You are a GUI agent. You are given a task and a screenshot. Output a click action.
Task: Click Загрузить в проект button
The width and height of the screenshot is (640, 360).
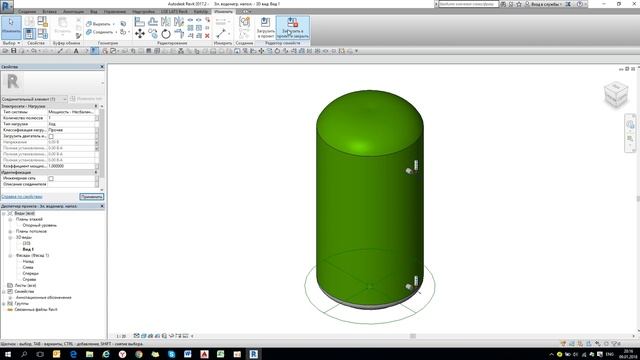265,28
